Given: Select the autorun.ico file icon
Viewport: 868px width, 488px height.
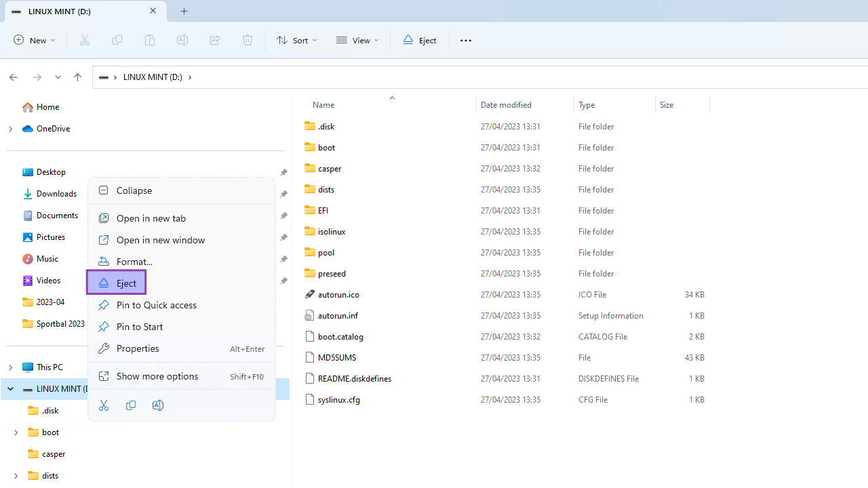Looking at the screenshot, I should [310, 294].
